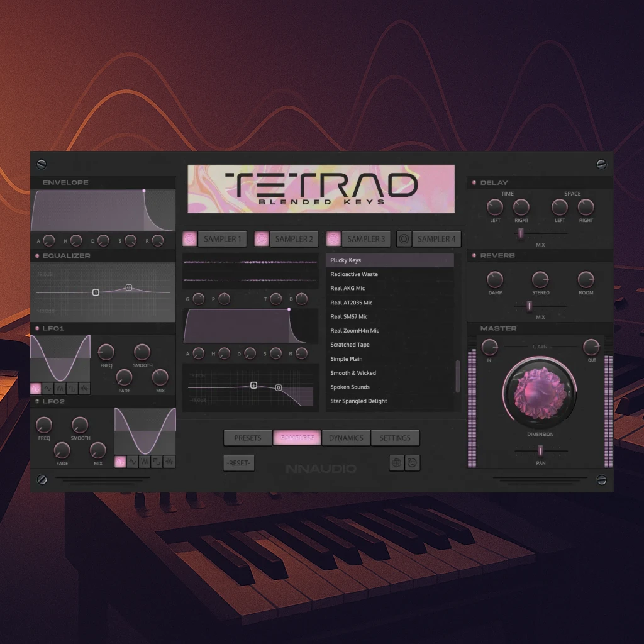Image resolution: width=644 pixels, height=644 pixels.
Task: Select the SAMPLER 3 tab
Action: [x=366, y=239]
